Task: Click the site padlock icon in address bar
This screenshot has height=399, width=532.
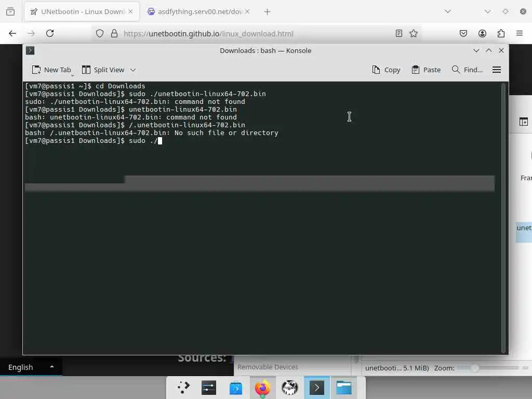Action: pyautogui.click(x=114, y=33)
